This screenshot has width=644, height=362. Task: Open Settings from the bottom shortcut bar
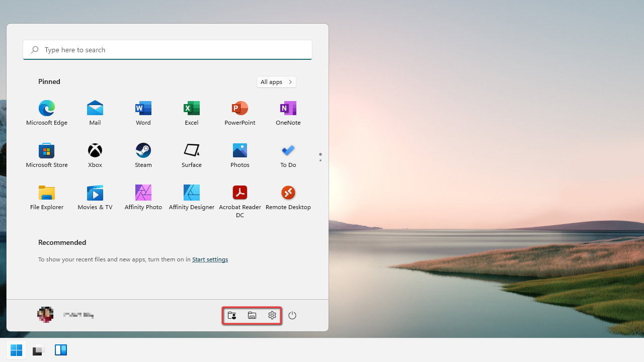(x=272, y=315)
